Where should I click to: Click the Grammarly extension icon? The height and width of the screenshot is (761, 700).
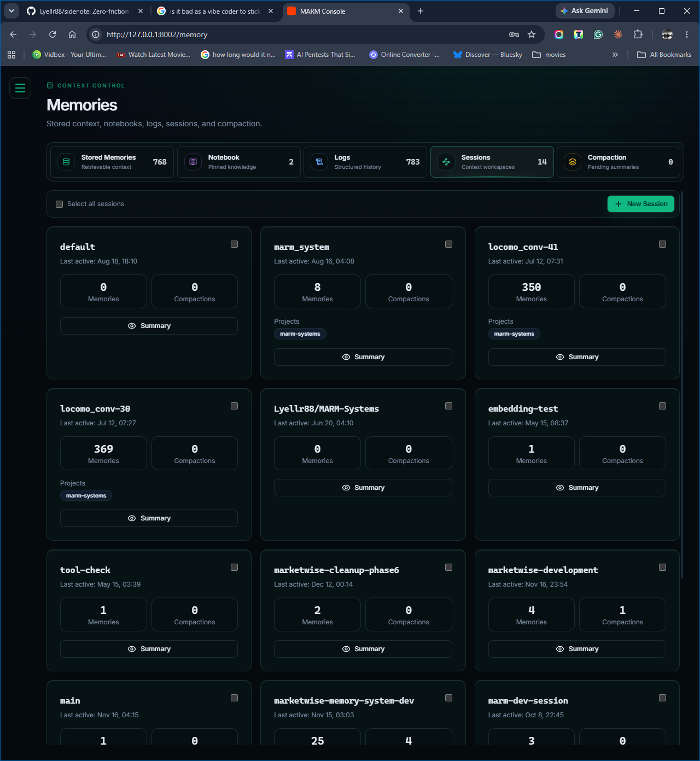598,34
